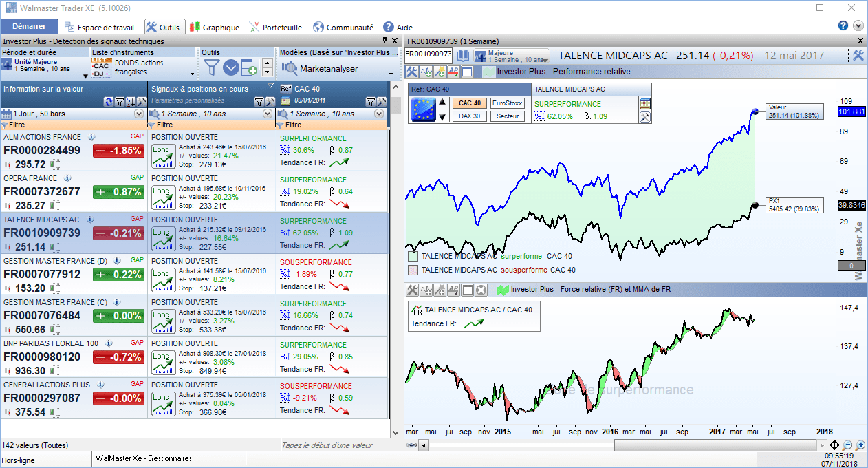Click the add indicator curve icon on Performance relative toolbar
Screen dimensions: 868x468
(x=426, y=72)
